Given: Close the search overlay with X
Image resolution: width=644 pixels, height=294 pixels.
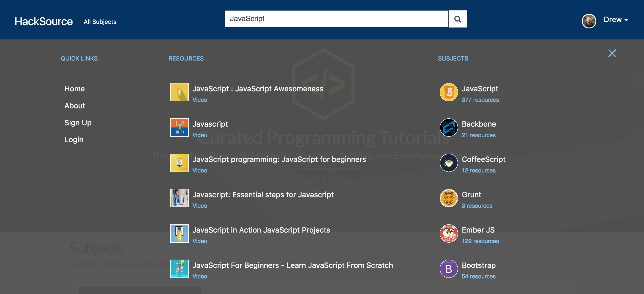Looking at the screenshot, I should 612,53.
